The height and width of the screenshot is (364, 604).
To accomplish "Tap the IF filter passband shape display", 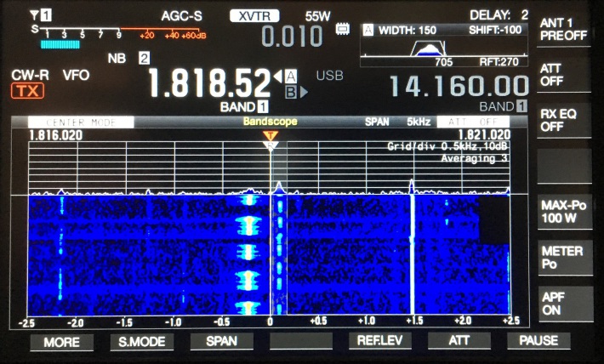I will coord(436,49).
